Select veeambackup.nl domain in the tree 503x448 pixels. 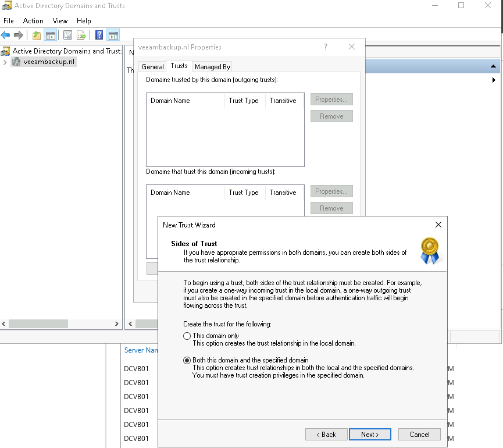[x=49, y=62]
